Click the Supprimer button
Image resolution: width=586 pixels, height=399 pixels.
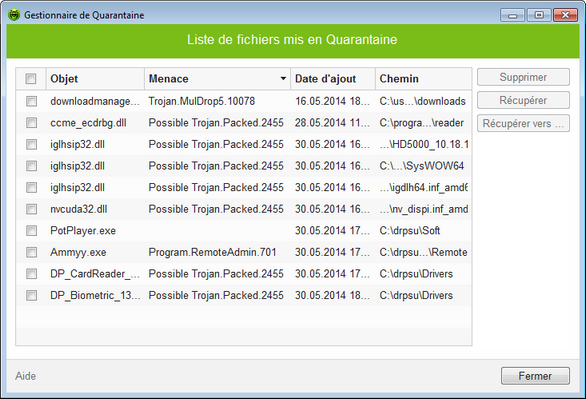[523, 77]
